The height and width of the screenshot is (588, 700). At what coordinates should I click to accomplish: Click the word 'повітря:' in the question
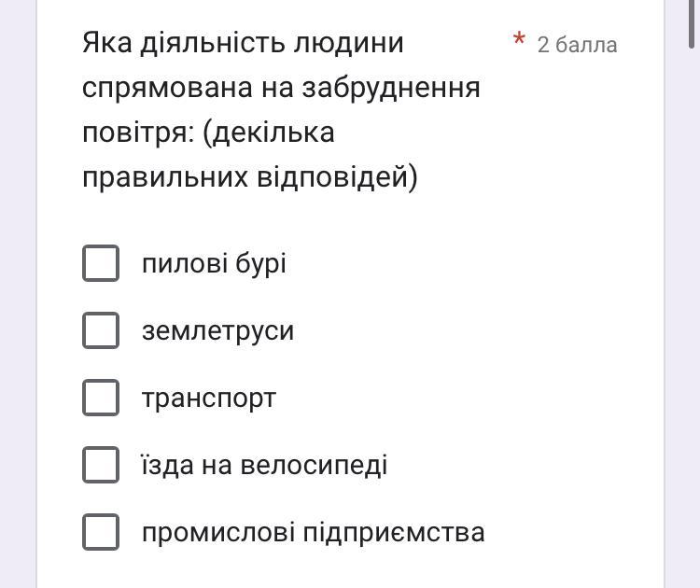(137, 133)
